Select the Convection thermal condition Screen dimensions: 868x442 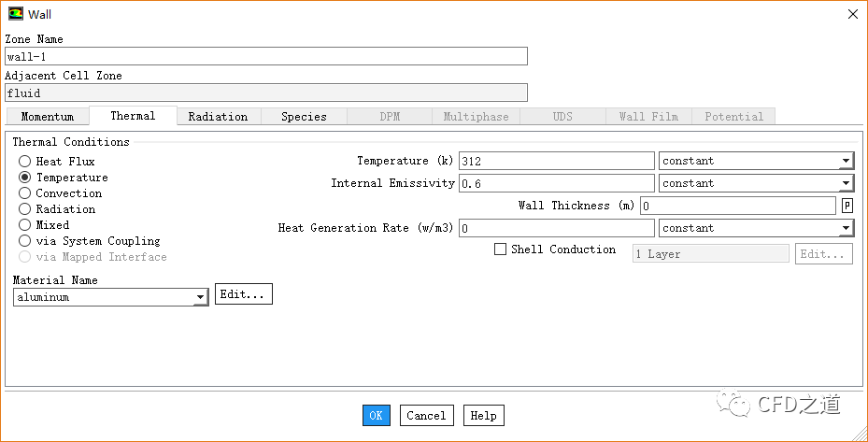coord(25,193)
